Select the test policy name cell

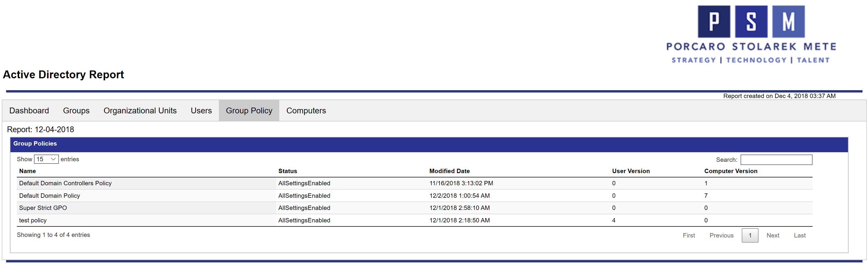pos(33,220)
